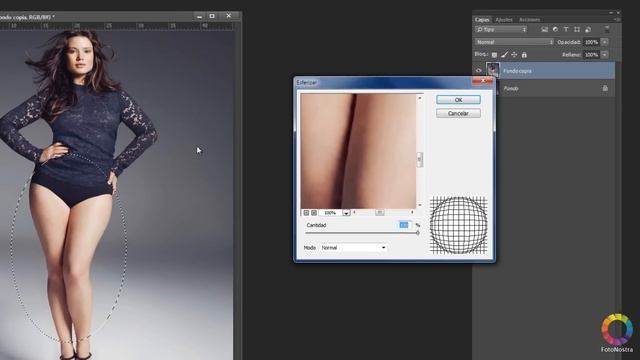Click the Cantidad percentage input field
The image size is (640, 360).
click(404, 225)
